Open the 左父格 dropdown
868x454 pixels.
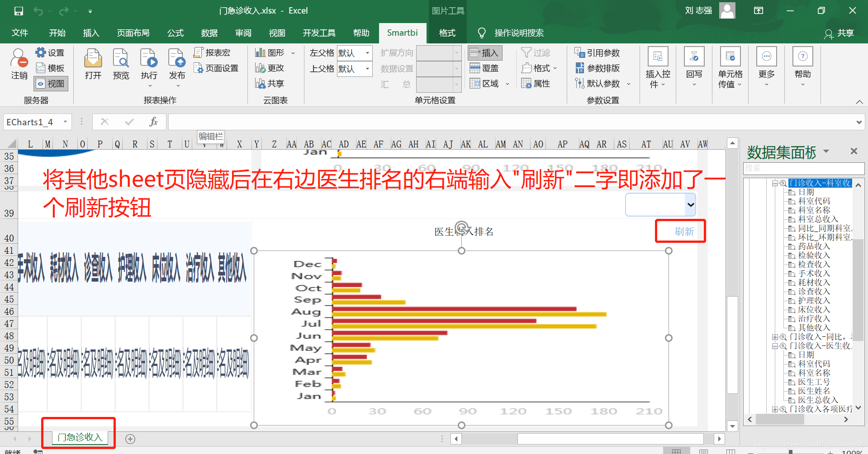[x=367, y=53]
